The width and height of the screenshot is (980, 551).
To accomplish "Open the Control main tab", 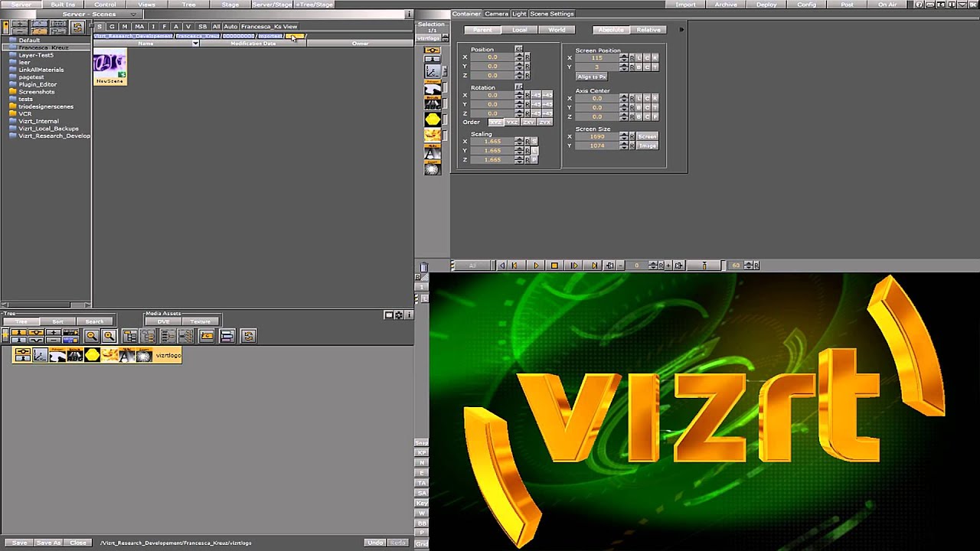I will (105, 5).
